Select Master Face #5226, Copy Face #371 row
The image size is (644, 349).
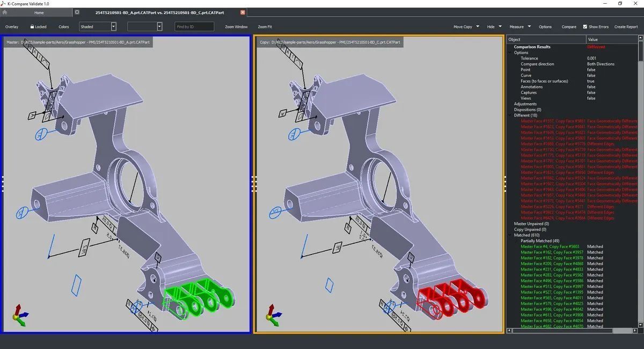click(572, 207)
